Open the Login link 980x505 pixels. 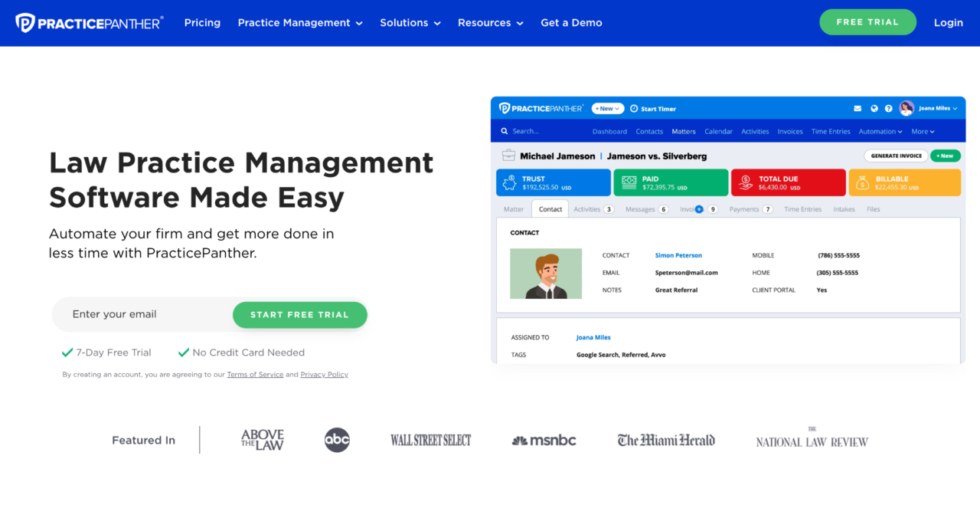pyautogui.click(x=948, y=23)
